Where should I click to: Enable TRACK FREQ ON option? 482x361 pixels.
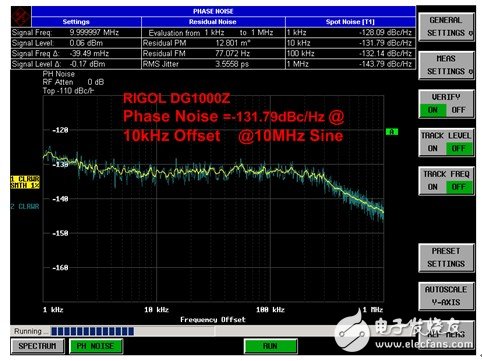coord(433,187)
